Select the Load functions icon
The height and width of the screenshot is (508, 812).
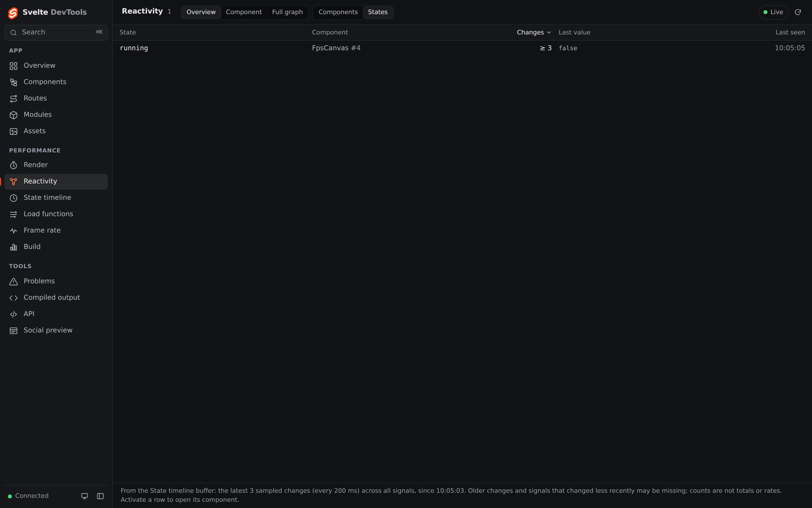click(x=14, y=214)
